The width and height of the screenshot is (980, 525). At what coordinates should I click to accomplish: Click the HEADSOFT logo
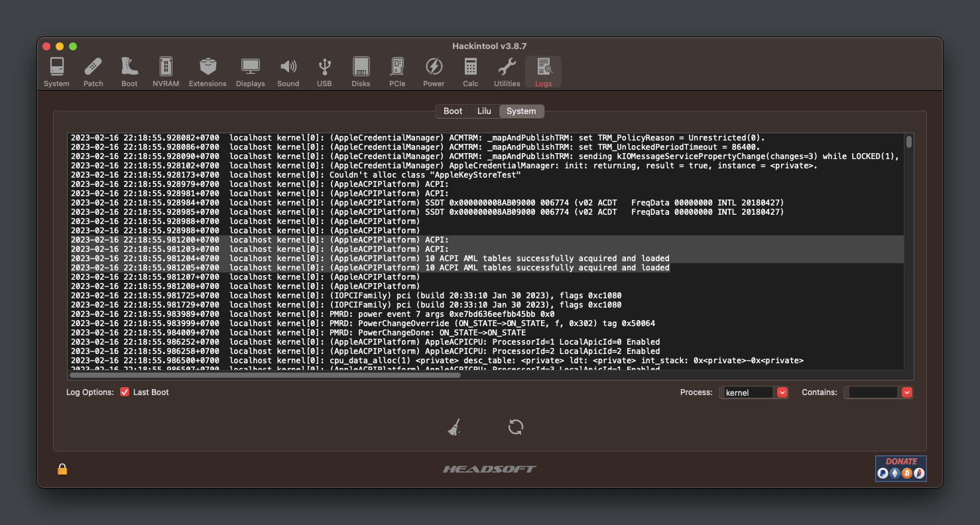490,469
